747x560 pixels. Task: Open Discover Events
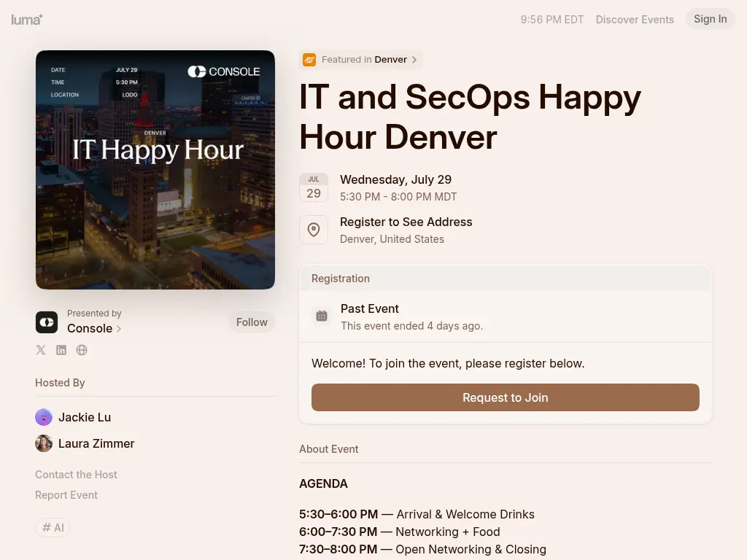(x=635, y=20)
